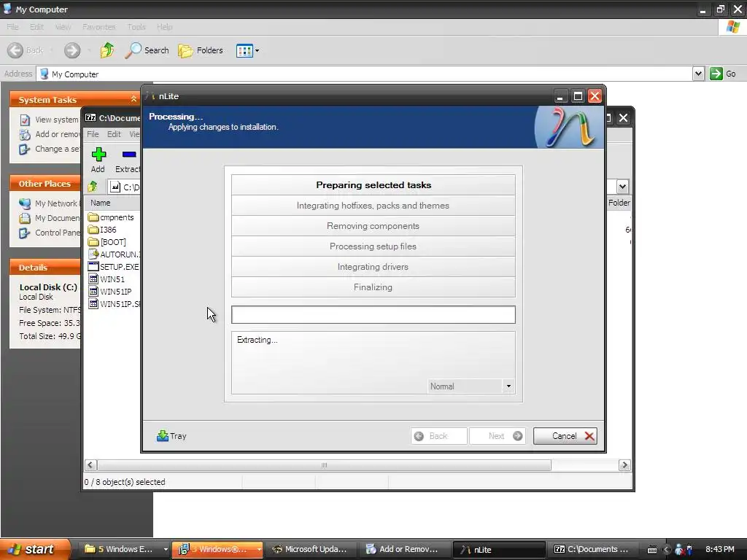Image resolution: width=747 pixels, height=560 pixels.
Task: Click the 7-Zip up-folder icon
Action: click(93, 187)
